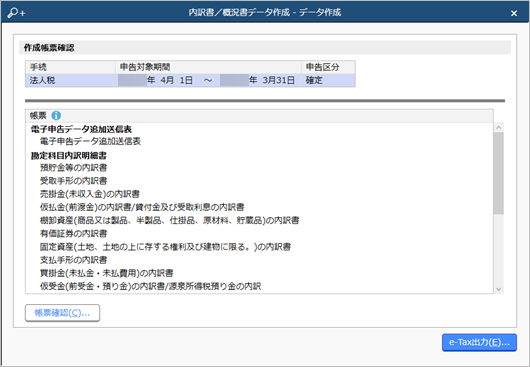Viewport: 530px width, 367px height.
Task: Select 預貯金等の内訳書 in the list
Action: pyautogui.click(x=73, y=168)
